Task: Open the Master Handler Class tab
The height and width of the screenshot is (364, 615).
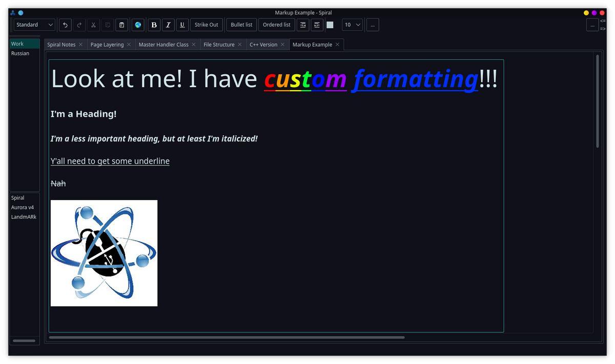Action: point(163,45)
